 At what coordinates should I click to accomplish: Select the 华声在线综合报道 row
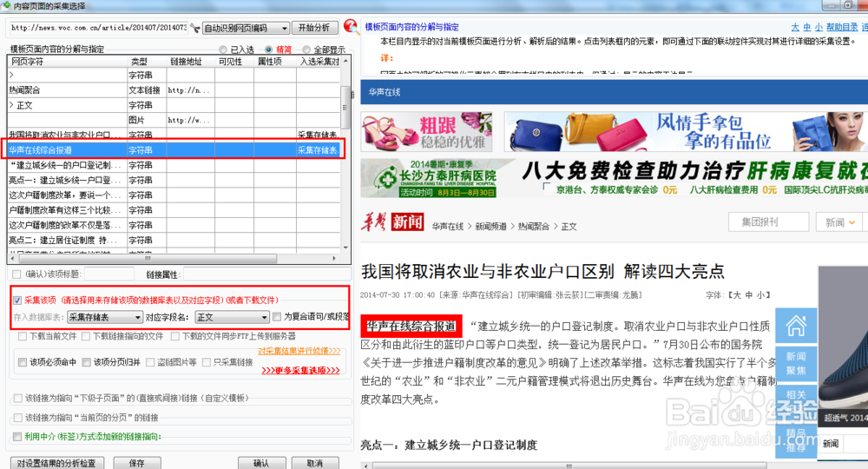click(x=174, y=150)
